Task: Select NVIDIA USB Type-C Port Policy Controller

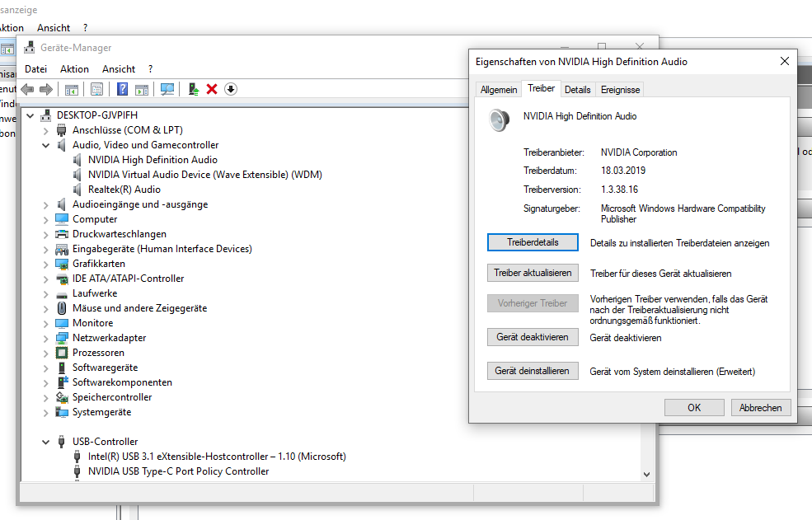Action: click(178, 472)
